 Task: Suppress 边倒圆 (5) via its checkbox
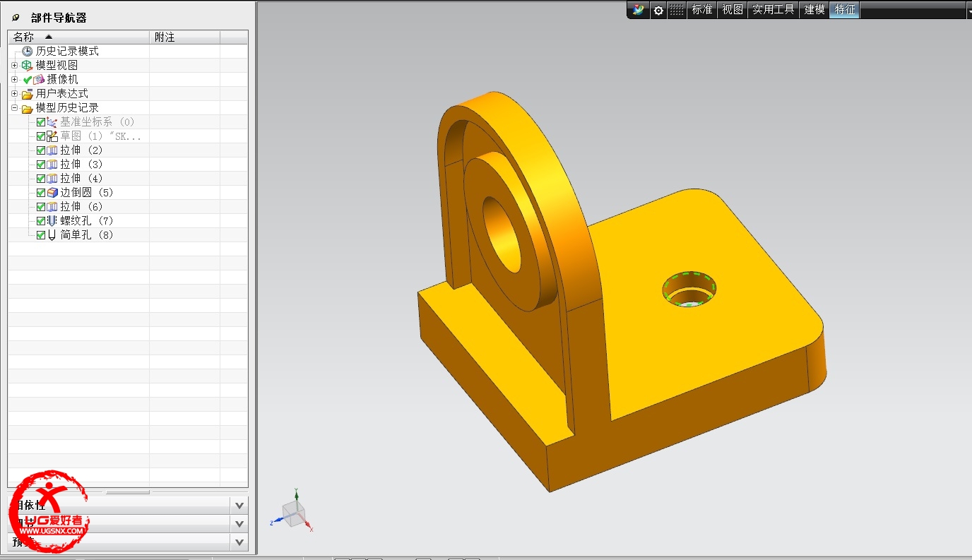41,193
